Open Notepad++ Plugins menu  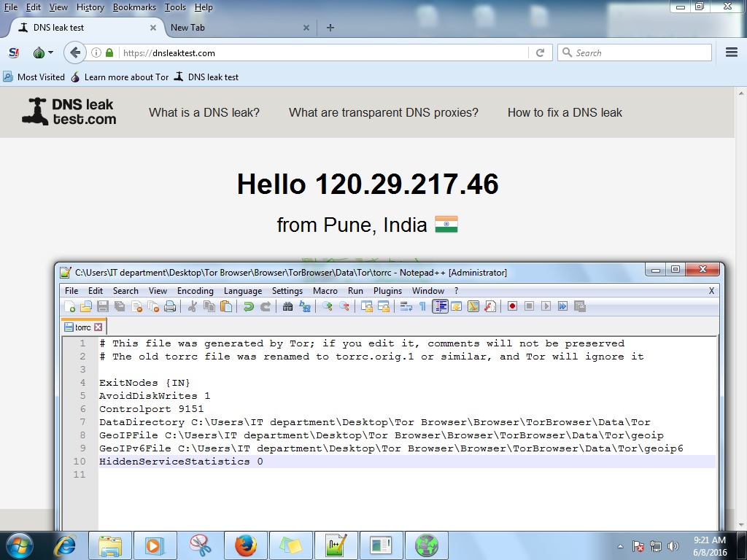(387, 291)
